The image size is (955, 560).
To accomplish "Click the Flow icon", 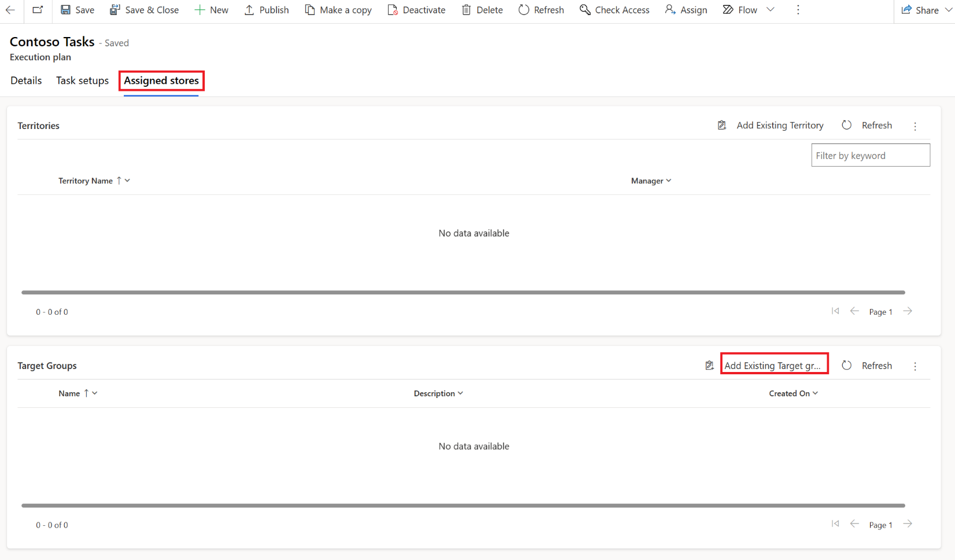I will tap(728, 10).
